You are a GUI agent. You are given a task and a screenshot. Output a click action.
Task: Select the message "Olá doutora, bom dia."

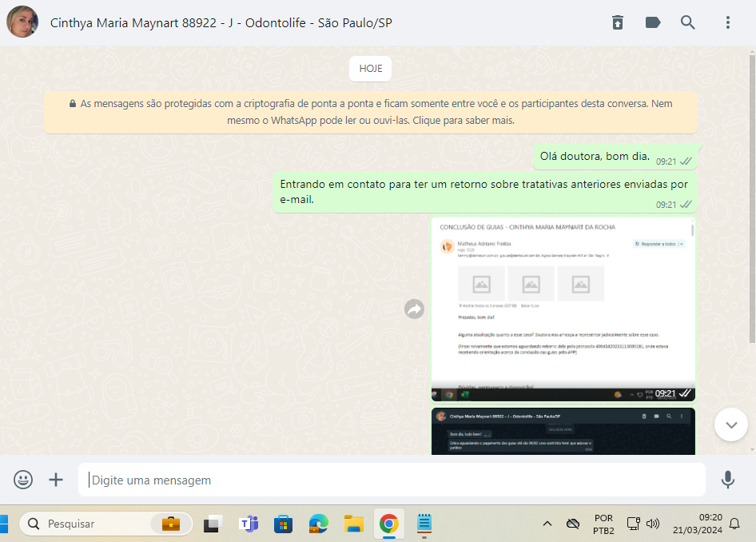pyautogui.click(x=615, y=157)
